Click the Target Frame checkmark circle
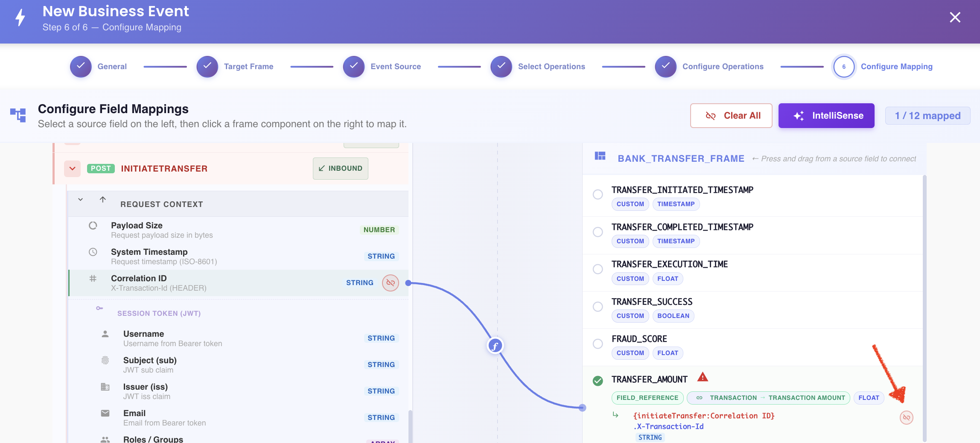The height and width of the screenshot is (443, 980). (207, 67)
